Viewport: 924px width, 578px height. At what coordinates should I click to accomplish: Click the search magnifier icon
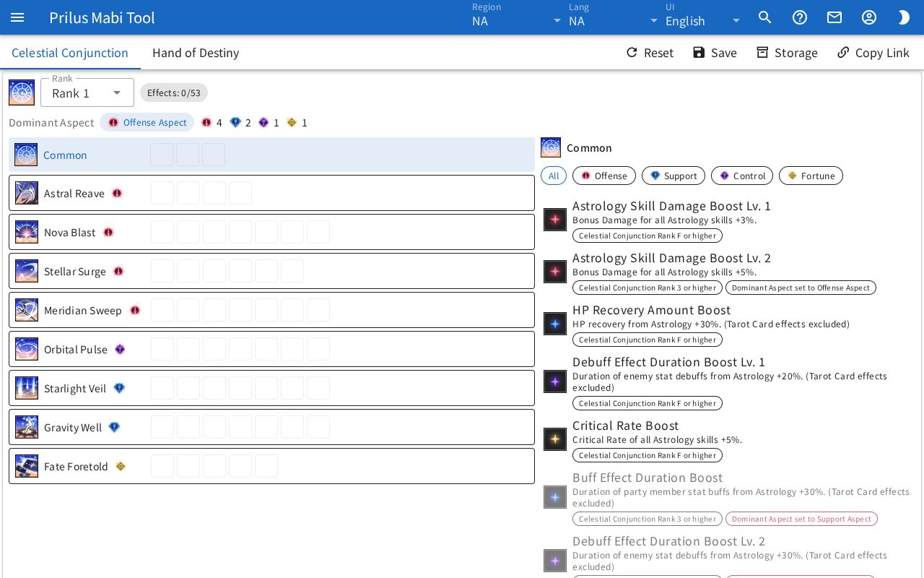point(765,17)
